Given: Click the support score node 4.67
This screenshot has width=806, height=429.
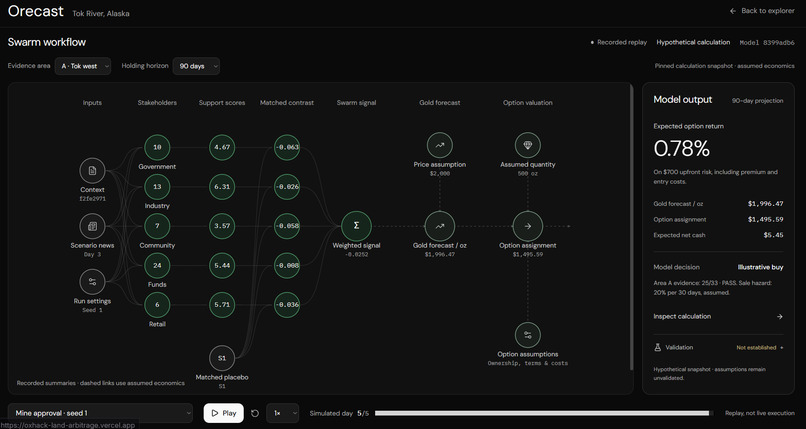Looking at the screenshot, I should point(222,147).
